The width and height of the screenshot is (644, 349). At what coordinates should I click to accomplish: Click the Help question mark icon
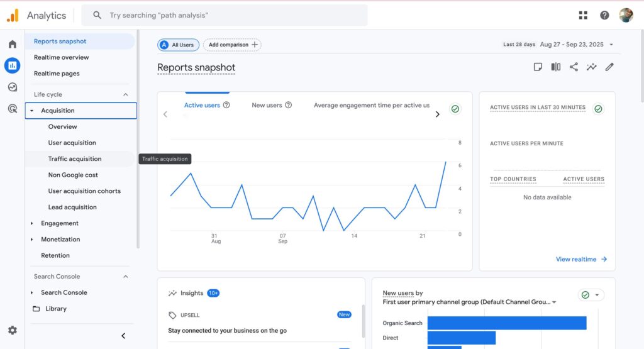tap(604, 15)
